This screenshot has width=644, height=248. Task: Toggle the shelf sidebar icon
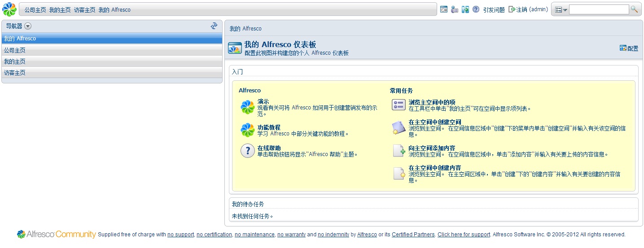click(465, 9)
